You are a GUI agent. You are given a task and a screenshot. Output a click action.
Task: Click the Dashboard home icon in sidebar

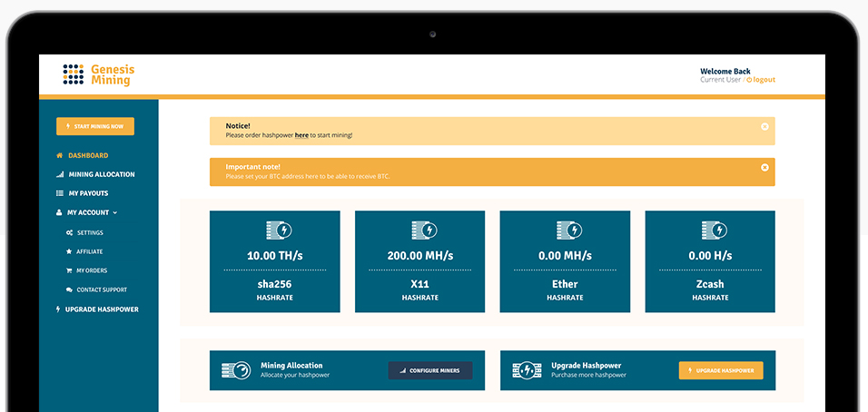pos(60,155)
